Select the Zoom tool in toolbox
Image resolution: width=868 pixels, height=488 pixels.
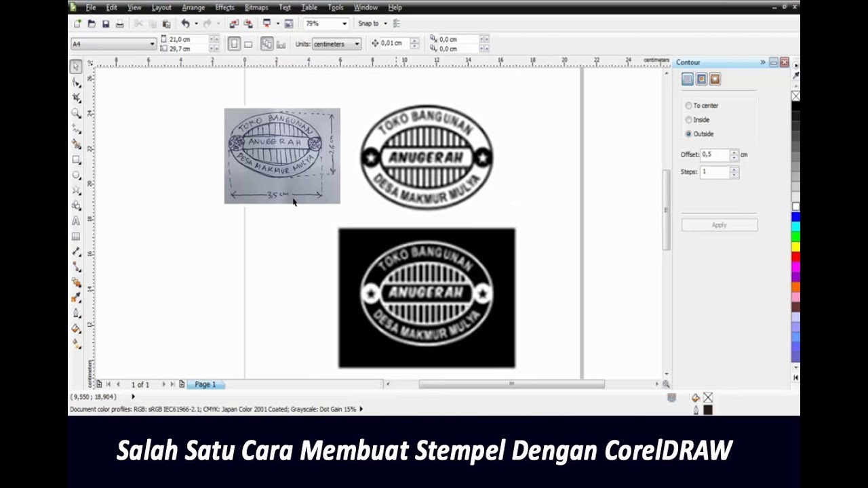[76, 113]
